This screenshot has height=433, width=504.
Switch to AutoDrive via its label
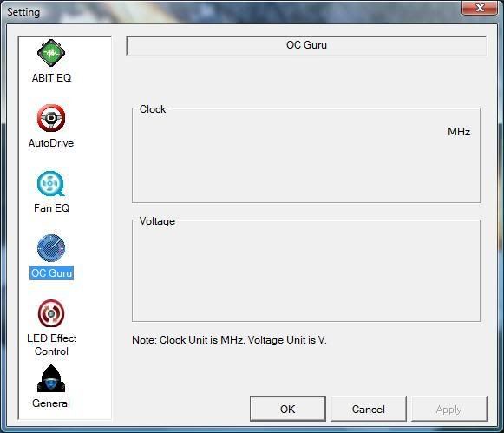51,143
